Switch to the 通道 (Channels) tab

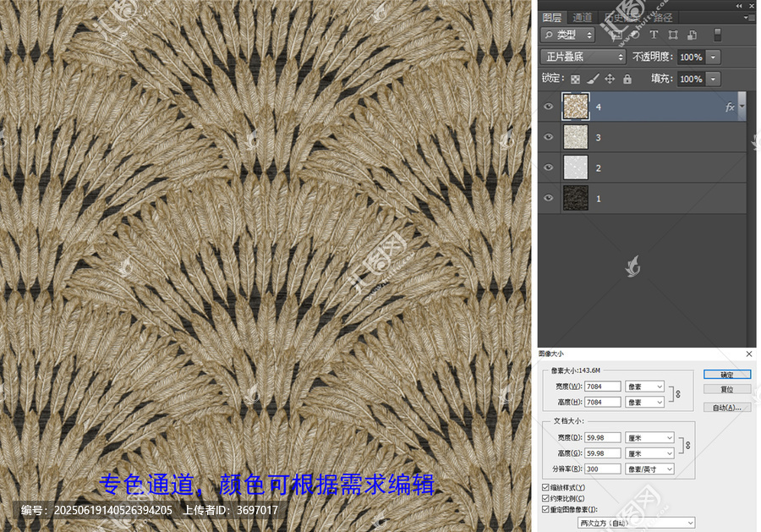583,18
